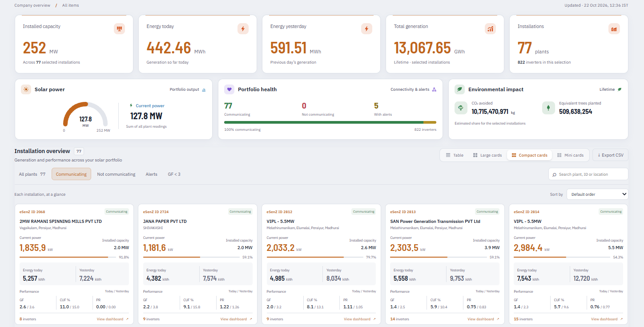Select the All plants filter tab

click(x=32, y=174)
